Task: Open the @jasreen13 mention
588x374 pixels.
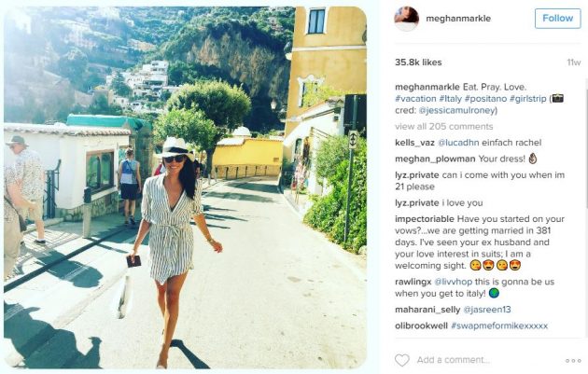Action: (487, 310)
